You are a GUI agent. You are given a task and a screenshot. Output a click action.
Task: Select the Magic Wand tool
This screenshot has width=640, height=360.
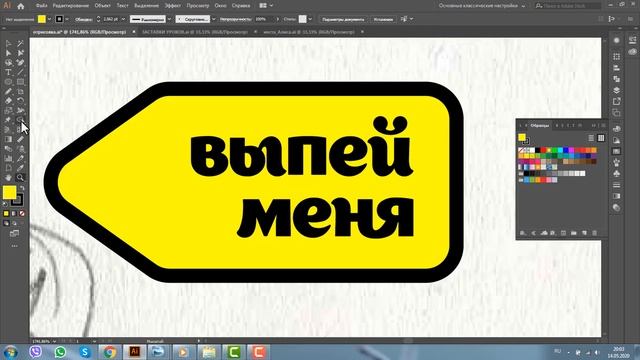20,43
